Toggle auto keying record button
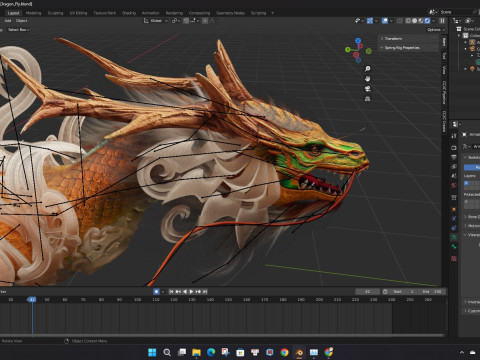 156,292
